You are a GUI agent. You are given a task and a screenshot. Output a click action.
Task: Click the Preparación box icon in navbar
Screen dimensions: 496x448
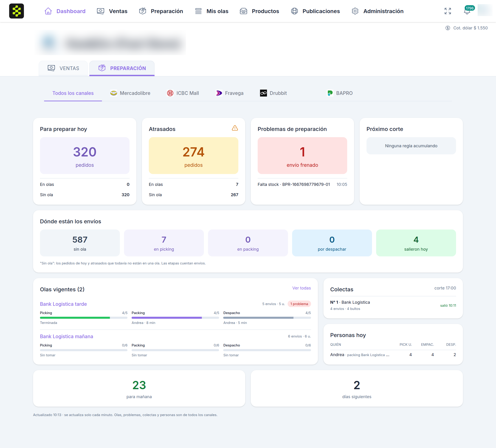click(x=142, y=11)
